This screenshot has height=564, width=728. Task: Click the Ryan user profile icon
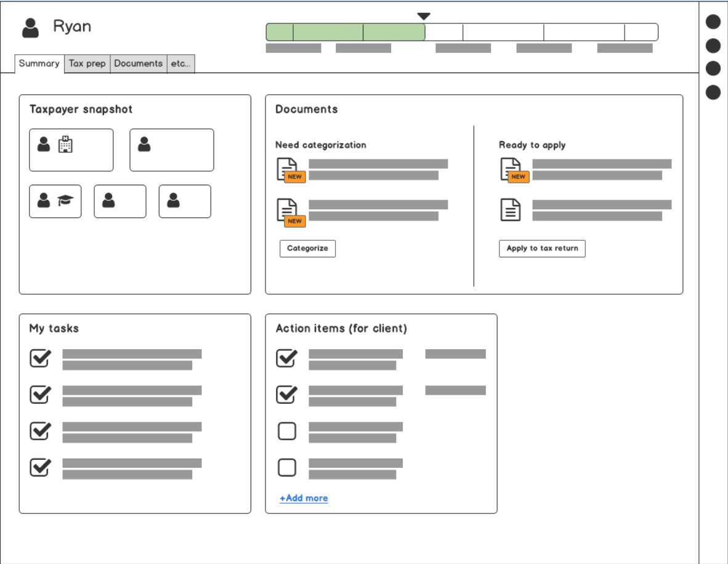click(x=31, y=28)
